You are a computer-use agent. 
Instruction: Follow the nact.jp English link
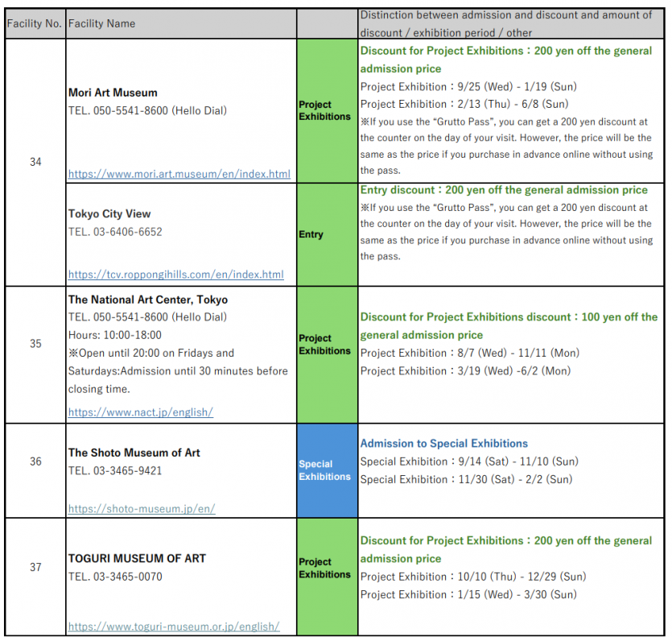coord(141,412)
